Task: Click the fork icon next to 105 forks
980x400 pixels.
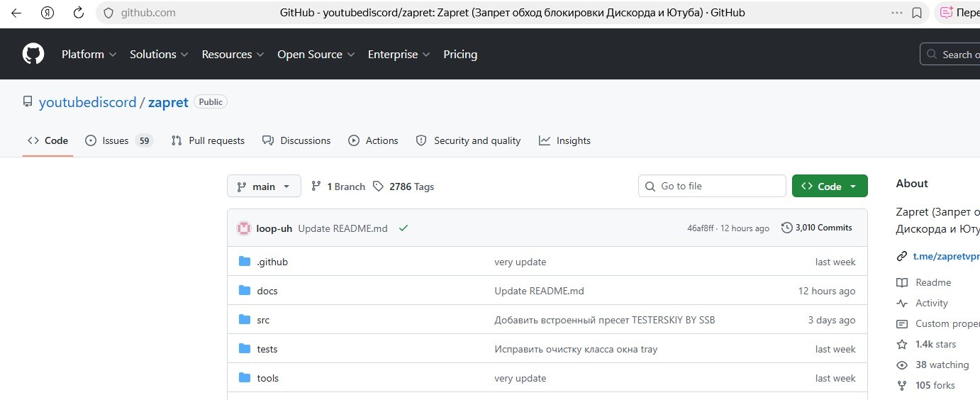Action: tap(902, 385)
